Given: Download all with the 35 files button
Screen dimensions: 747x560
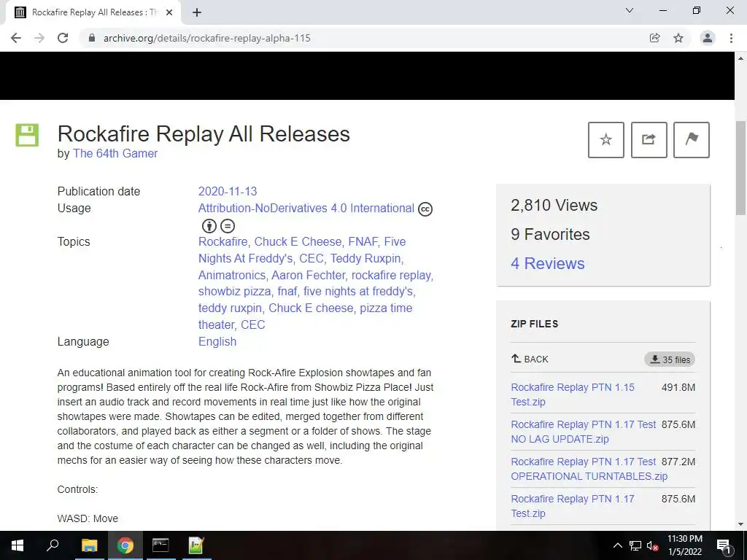Looking at the screenshot, I should 670,359.
